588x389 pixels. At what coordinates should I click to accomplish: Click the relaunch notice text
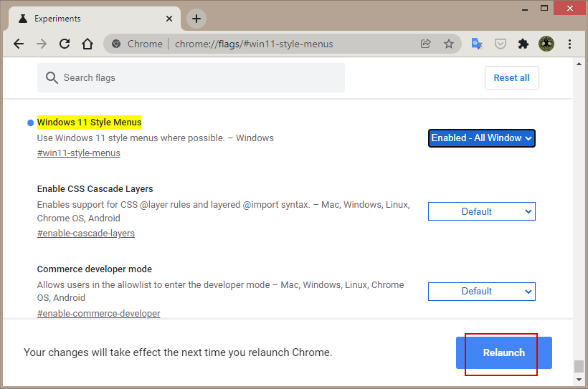tap(178, 352)
